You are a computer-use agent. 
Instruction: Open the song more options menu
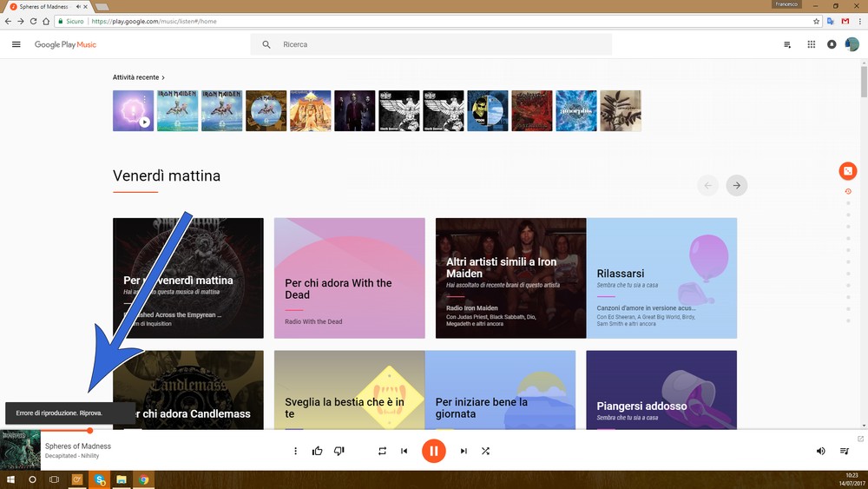(x=296, y=451)
